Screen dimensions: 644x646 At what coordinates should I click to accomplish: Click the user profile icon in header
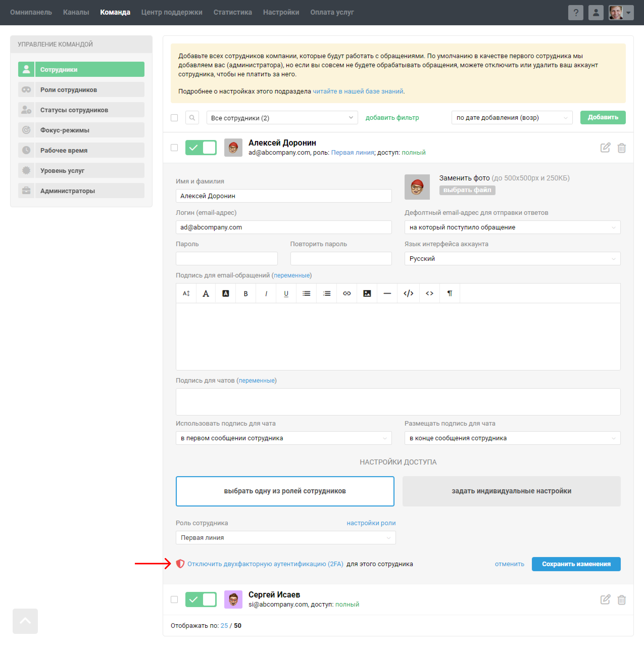[596, 13]
